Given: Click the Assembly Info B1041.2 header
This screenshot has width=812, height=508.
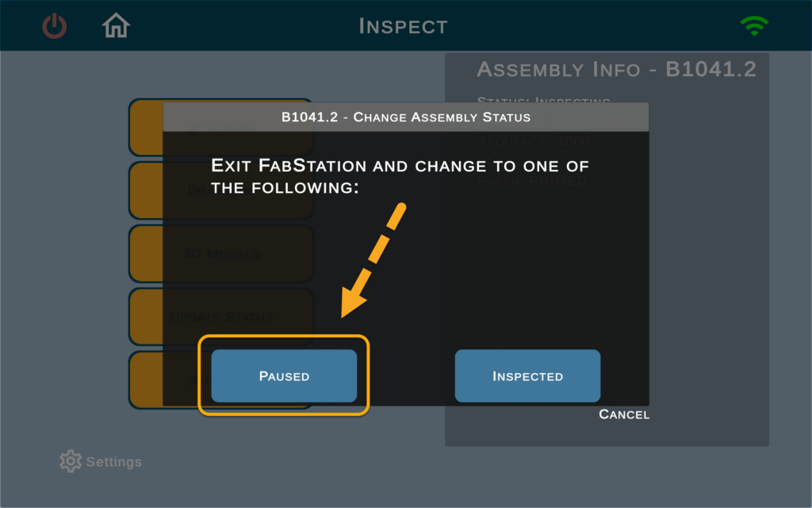Looking at the screenshot, I should tap(616, 69).
